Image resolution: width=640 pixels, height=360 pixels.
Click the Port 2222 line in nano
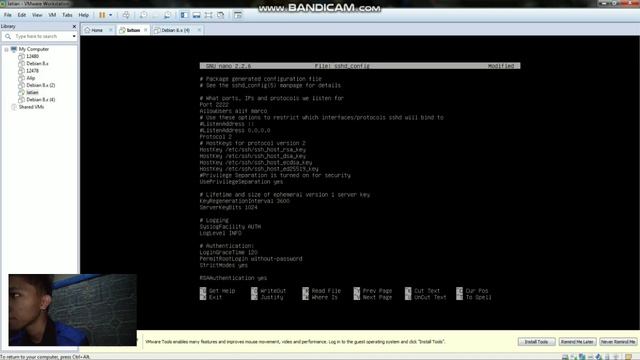[214, 105]
